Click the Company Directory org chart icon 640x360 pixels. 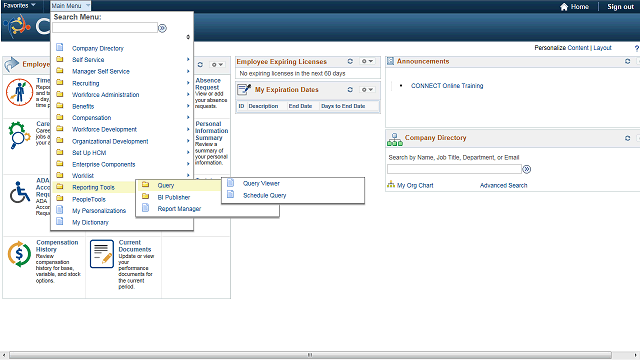[394, 139]
